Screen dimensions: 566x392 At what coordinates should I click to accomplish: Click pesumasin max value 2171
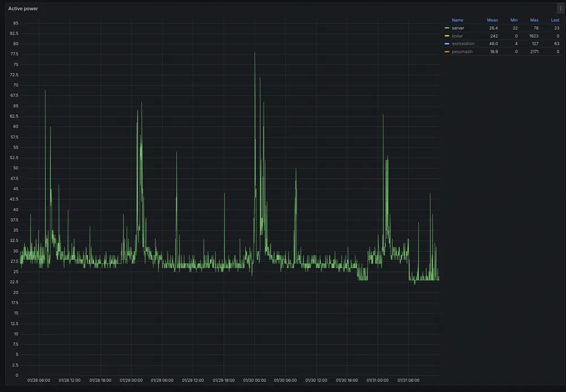pos(534,51)
